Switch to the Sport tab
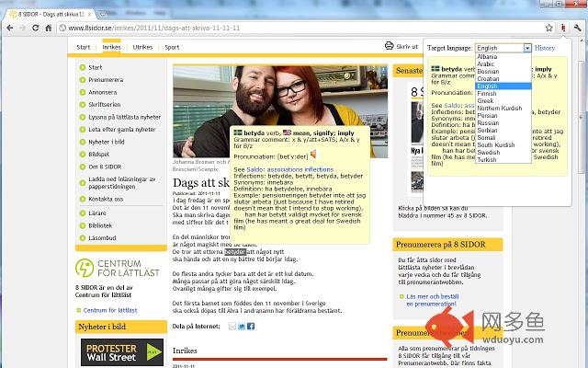This screenshot has width=588, height=368. [x=172, y=47]
